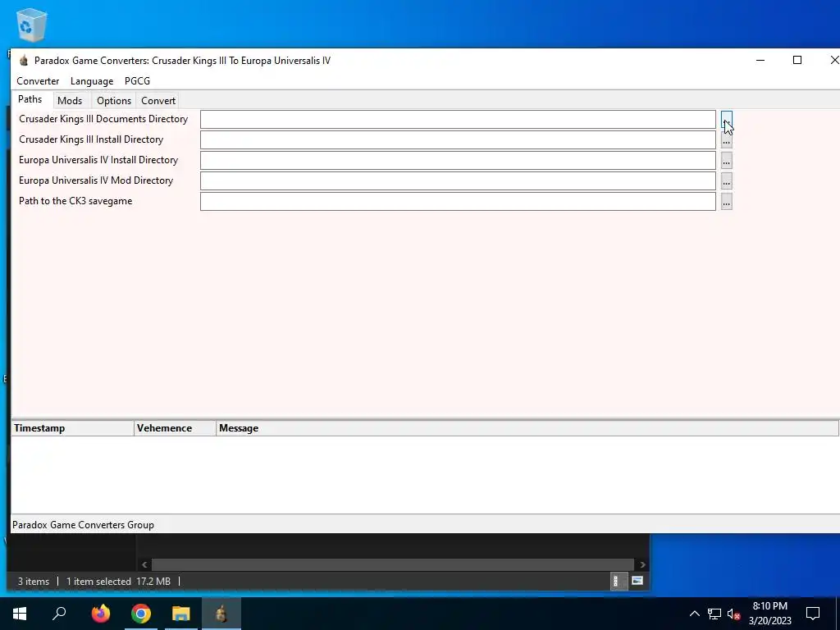Screen dimensions: 840x630
Task: Click the Path to the CK3 savegame label
Action: [75, 201]
